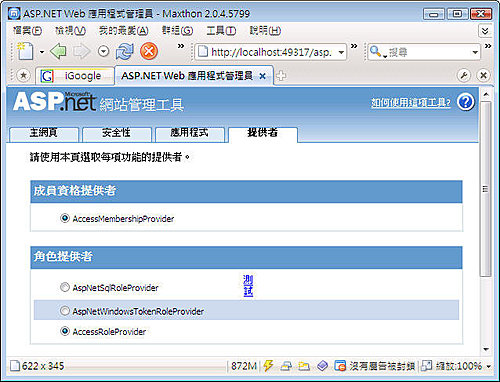The width and height of the screenshot is (500, 382).
Task: Click the 沒有廣告被封鎖 status text
Action: [x=382, y=366]
